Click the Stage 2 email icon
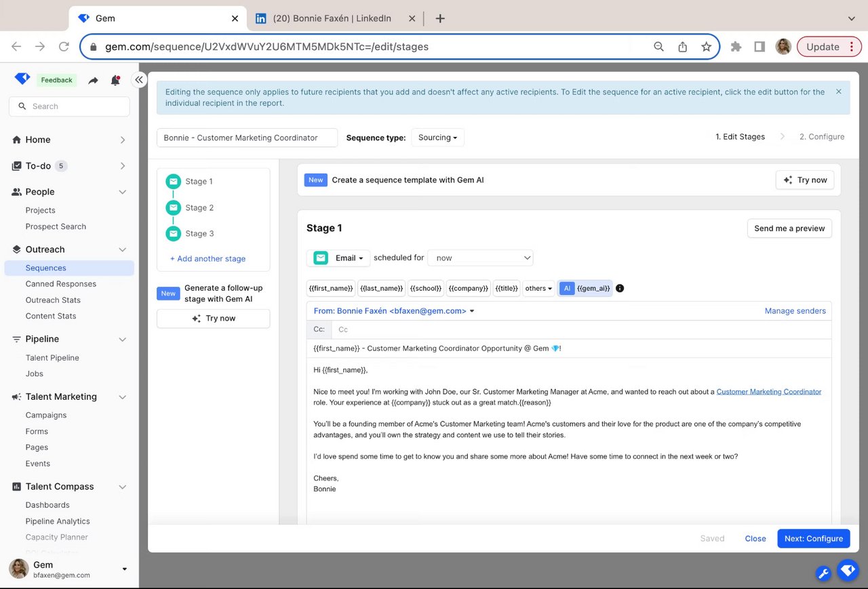Image resolution: width=868 pixels, height=589 pixels. tap(174, 207)
